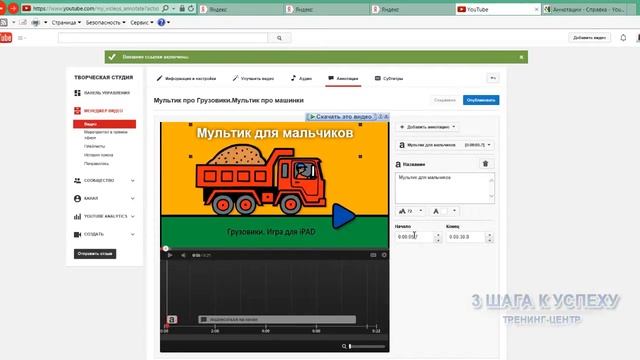Screen dimensions: 640x360
Task: Switch to the first Яндекс browser tab
Action: point(240,9)
